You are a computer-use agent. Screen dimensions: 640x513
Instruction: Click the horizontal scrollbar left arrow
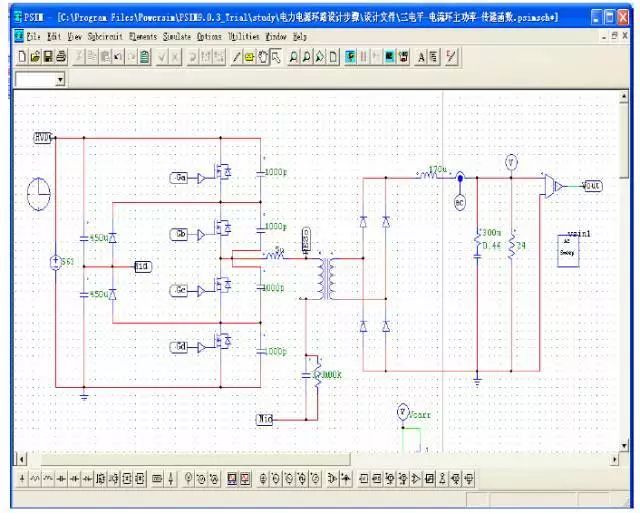click(21, 459)
